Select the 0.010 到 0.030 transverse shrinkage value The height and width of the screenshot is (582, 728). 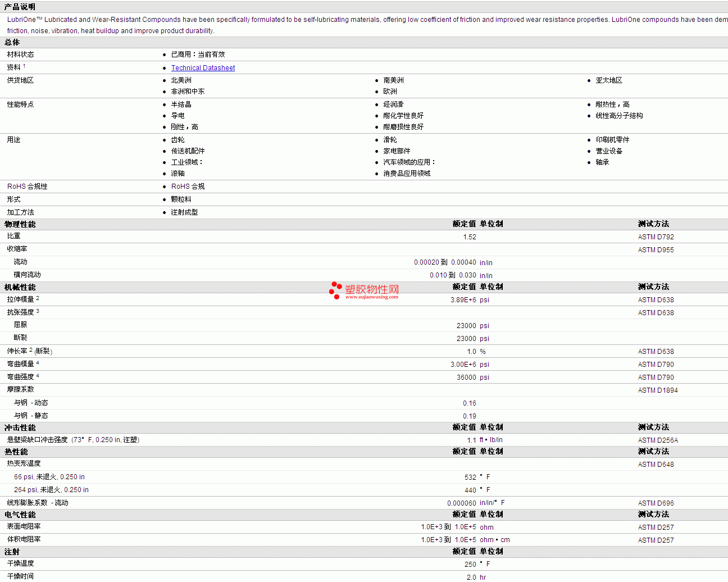[453, 275]
